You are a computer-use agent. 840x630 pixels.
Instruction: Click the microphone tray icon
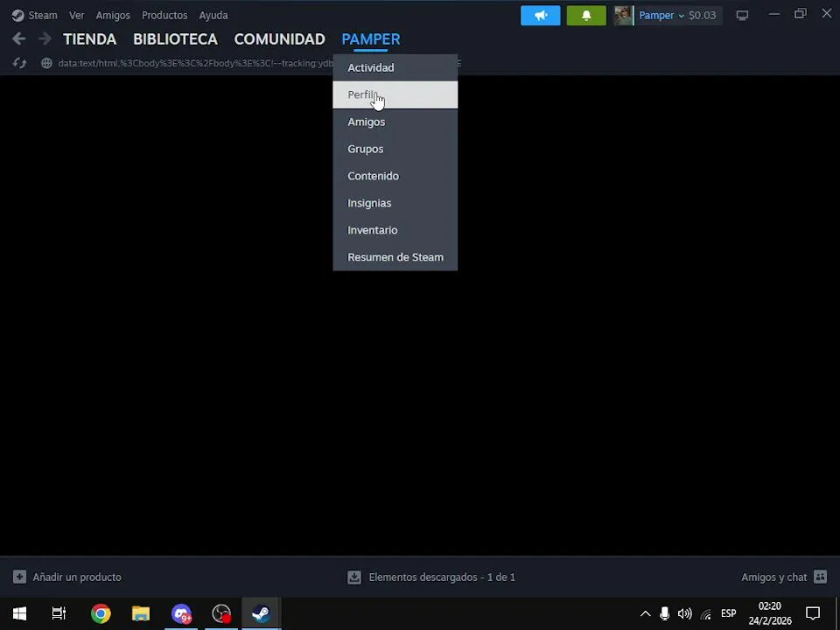click(x=664, y=614)
